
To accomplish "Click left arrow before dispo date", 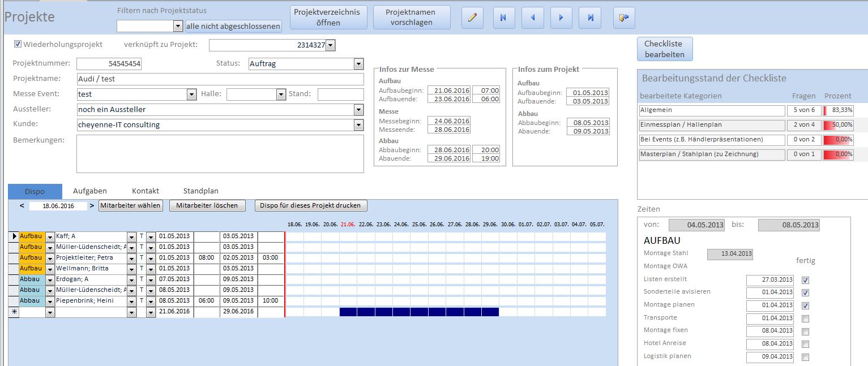I will click(x=22, y=206).
